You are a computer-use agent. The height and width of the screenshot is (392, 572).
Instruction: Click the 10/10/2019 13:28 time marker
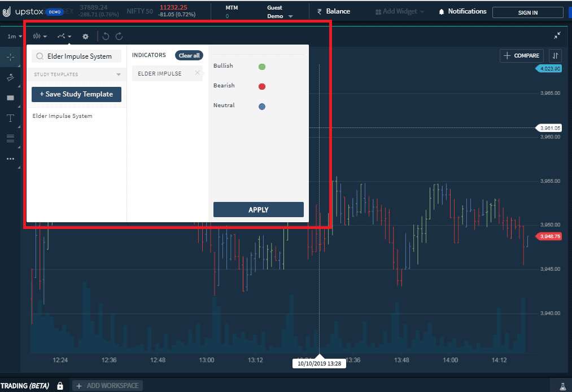(x=319, y=363)
